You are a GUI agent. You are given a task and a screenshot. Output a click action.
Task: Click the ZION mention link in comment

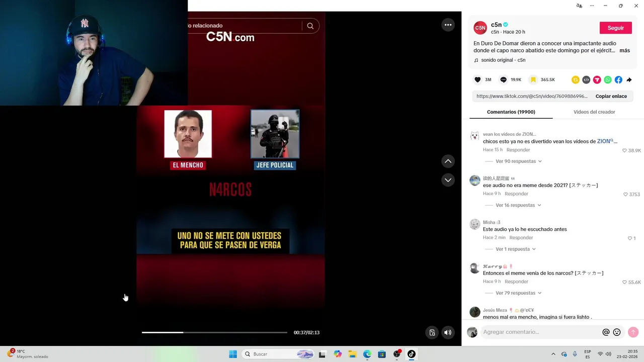pyautogui.click(x=605, y=141)
